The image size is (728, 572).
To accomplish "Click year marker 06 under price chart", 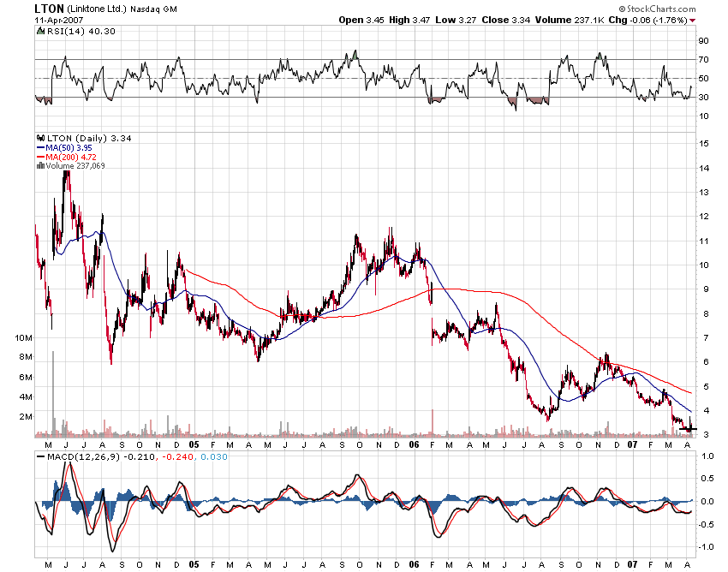I will [414, 444].
